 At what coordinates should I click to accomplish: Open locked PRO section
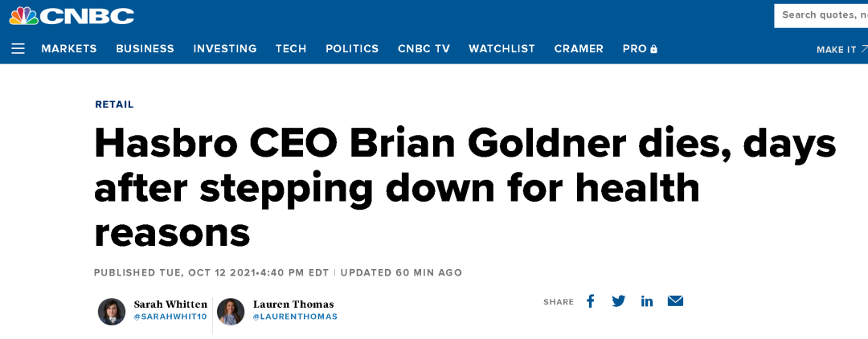pyautogui.click(x=640, y=49)
